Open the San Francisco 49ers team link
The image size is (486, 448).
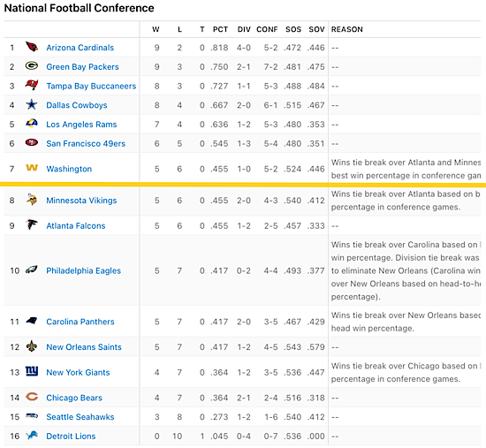pos(86,143)
